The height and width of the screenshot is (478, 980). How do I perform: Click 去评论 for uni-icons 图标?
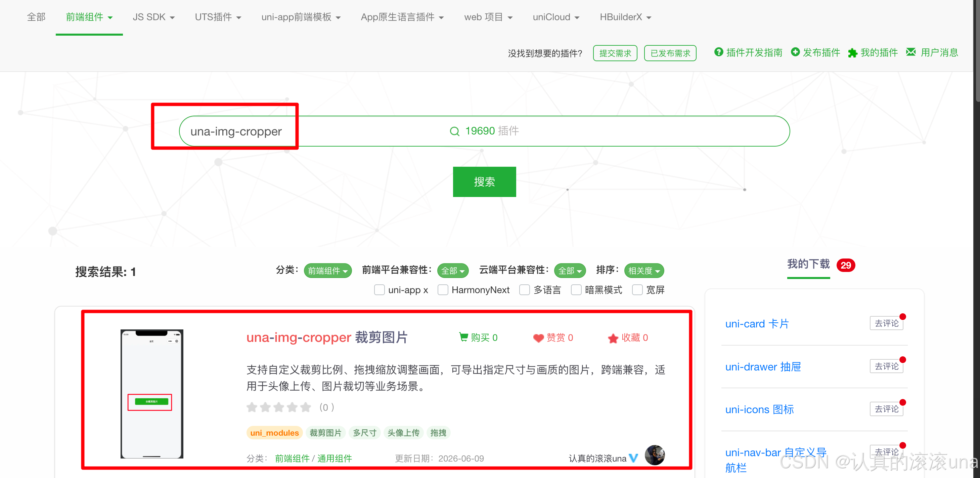(x=886, y=409)
